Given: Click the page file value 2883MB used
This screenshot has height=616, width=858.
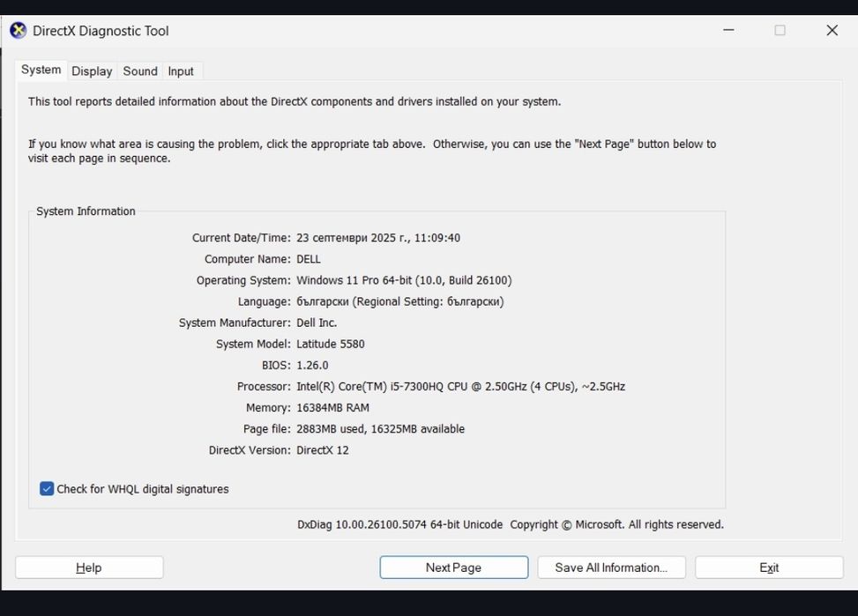Looking at the screenshot, I should 330,429.
